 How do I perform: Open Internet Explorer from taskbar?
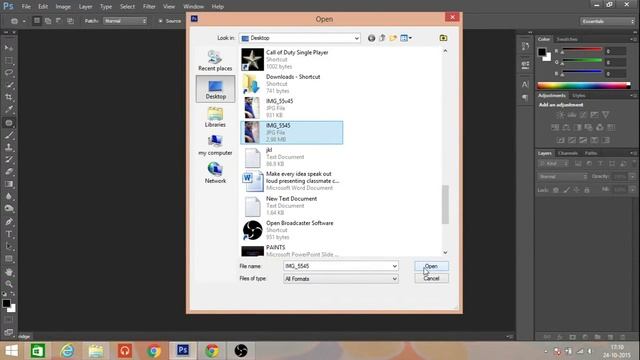67,351
